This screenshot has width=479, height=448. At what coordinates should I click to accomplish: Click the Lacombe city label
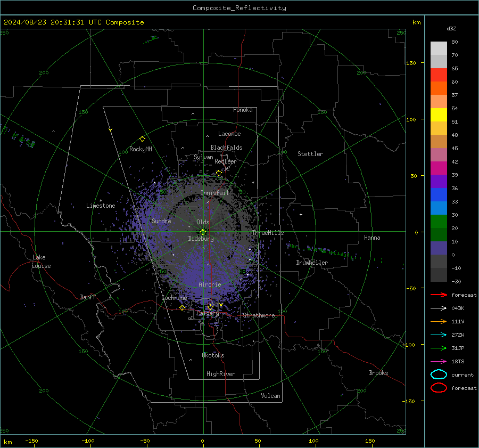click(x=229, y=134)
